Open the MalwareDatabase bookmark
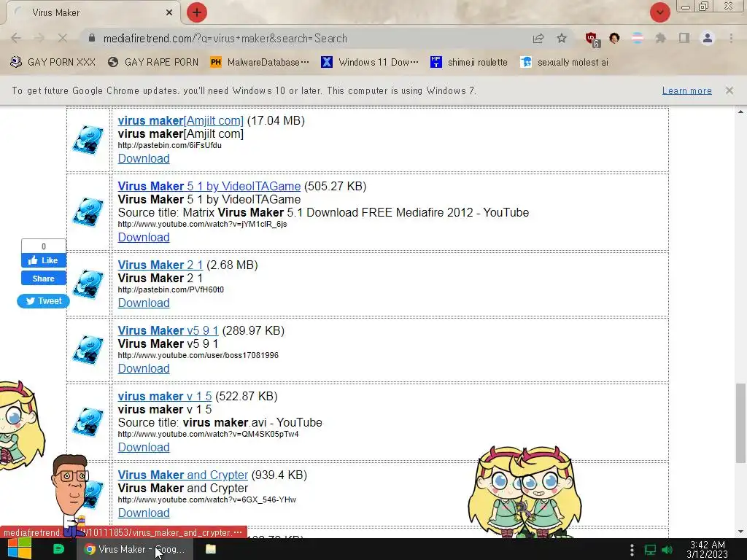The height and width of the screenshot is (560, 747). tap(260, 62)
